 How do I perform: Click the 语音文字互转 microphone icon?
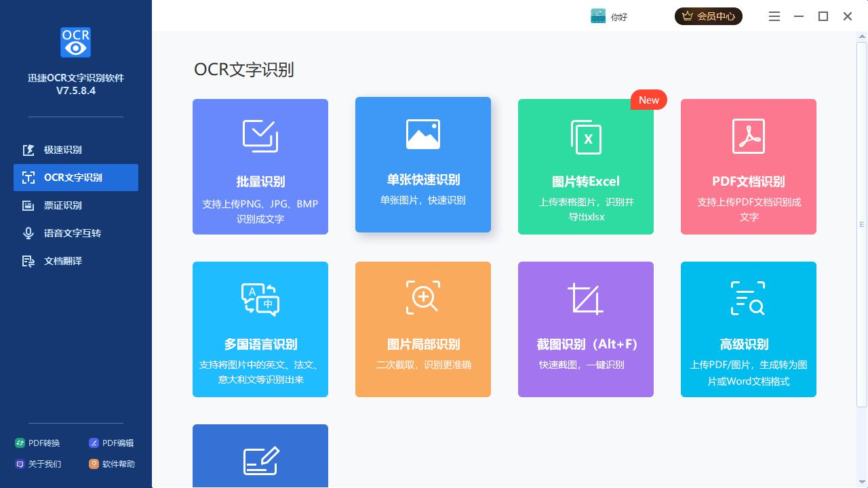[x=28, y=233]
